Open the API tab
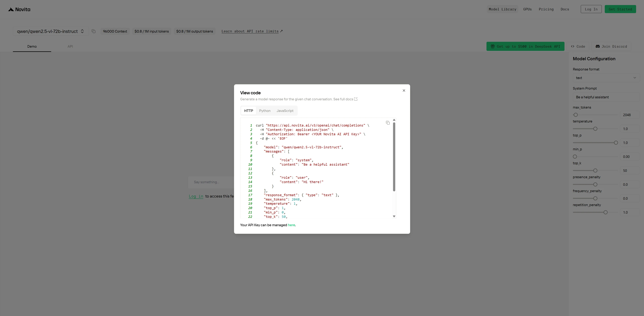Image resolution: width=644 pixels, height=316 pixels. [x=70, y=46]
